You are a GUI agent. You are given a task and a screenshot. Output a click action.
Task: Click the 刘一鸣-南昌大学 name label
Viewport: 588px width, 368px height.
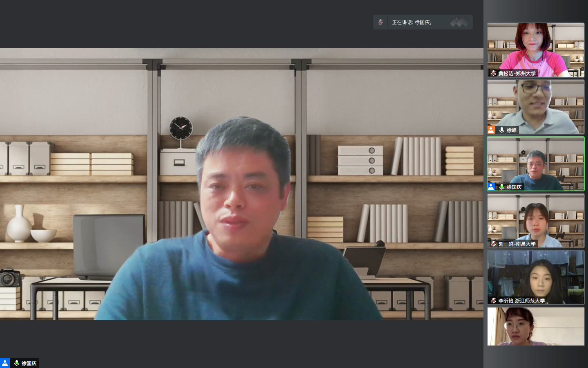(x=517, y=244)
